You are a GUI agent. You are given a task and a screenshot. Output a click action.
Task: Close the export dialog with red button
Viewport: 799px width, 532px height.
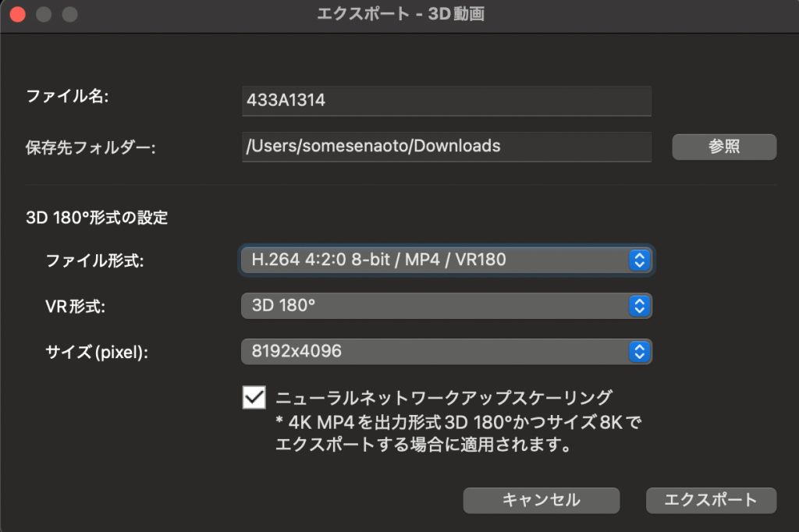[x=18, y=15]
